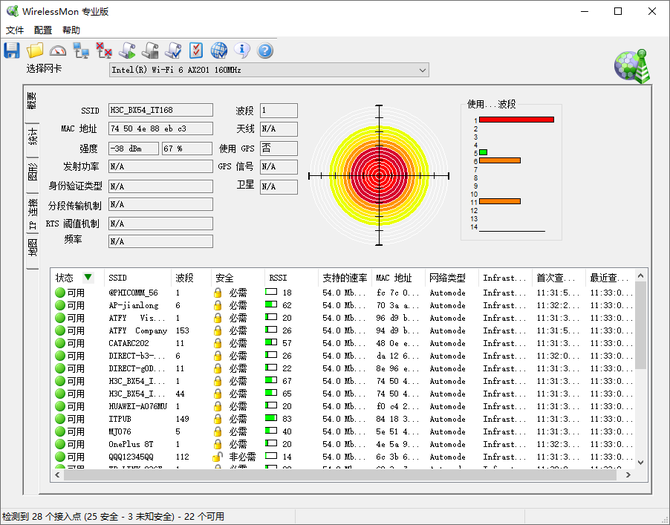Click the yellow folder open icon

tap(35, 50)
